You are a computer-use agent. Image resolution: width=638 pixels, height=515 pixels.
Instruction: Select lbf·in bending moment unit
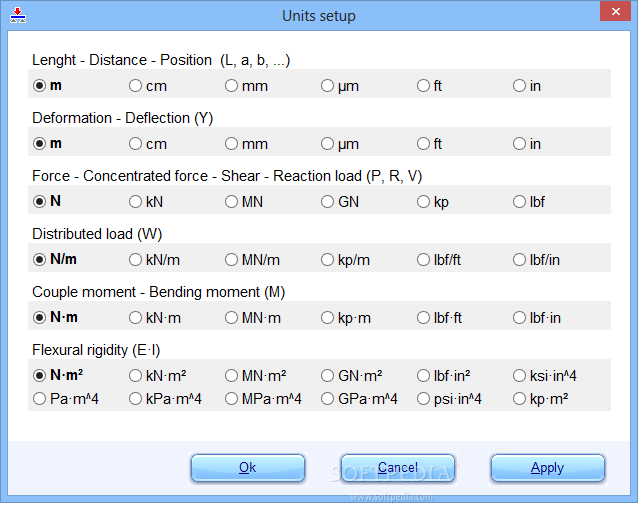(x=537, y=318)
